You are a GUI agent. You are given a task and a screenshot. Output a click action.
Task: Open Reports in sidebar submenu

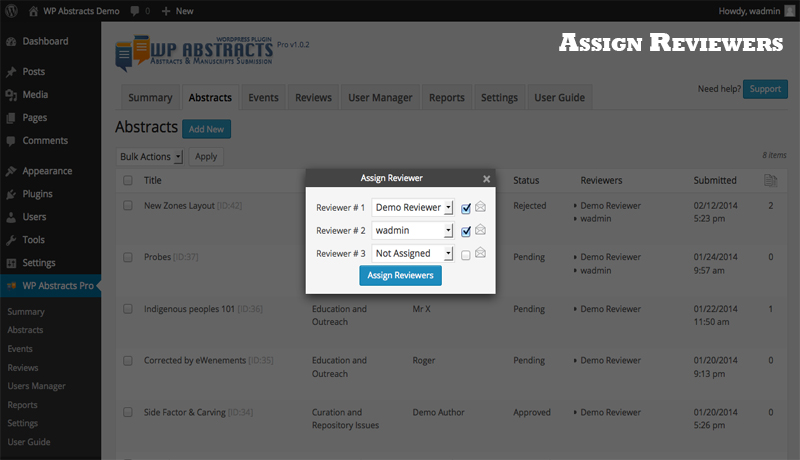point(22,405)
